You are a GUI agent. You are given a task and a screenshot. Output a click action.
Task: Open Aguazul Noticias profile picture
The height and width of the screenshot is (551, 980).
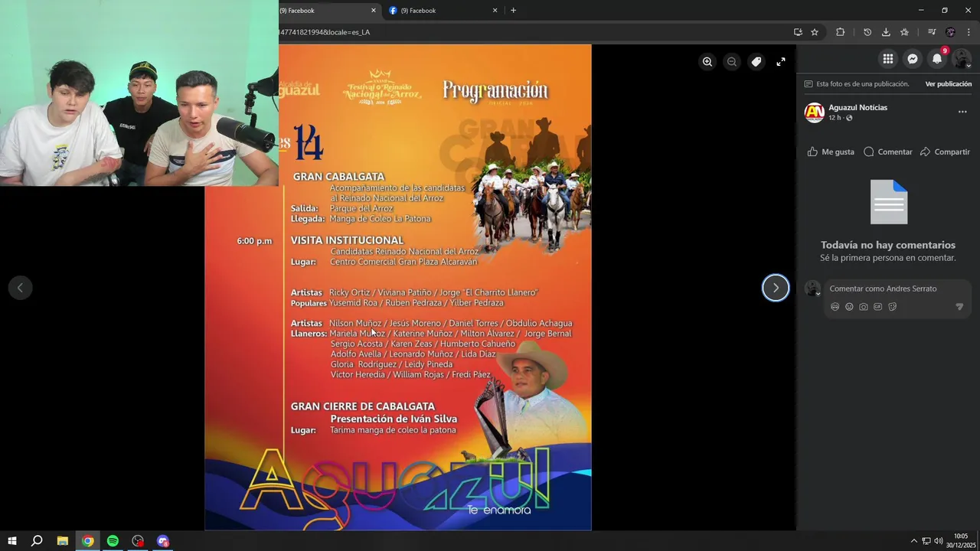pyautogui.click(x=814, y=112)
